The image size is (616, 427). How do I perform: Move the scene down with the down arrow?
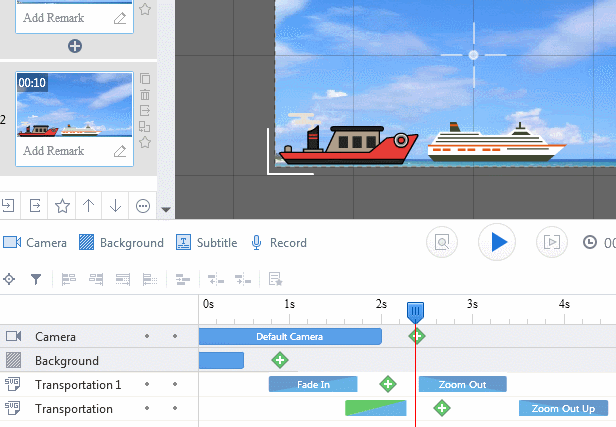(x=116, y=206)
